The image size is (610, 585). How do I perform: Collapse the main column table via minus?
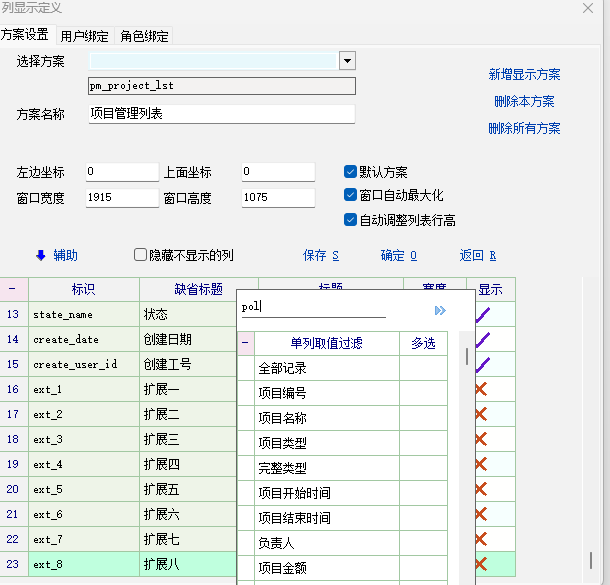(12, 289)
